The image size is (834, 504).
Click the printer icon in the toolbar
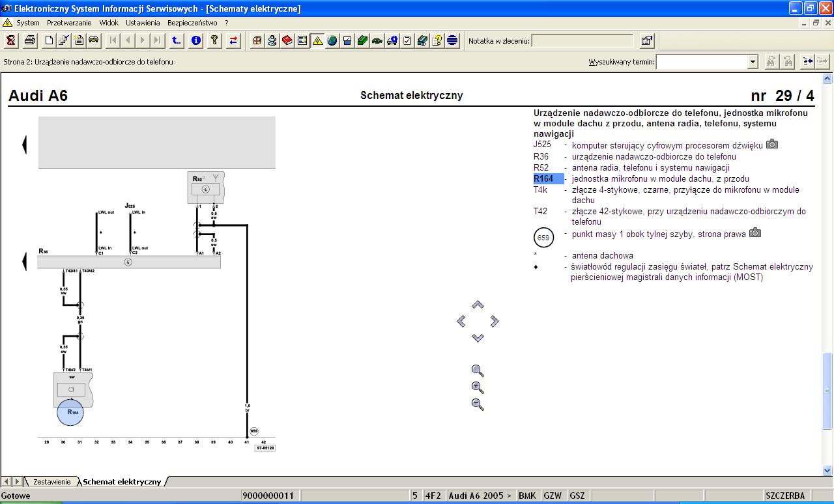pyautogui.click(x=29, y=40)
